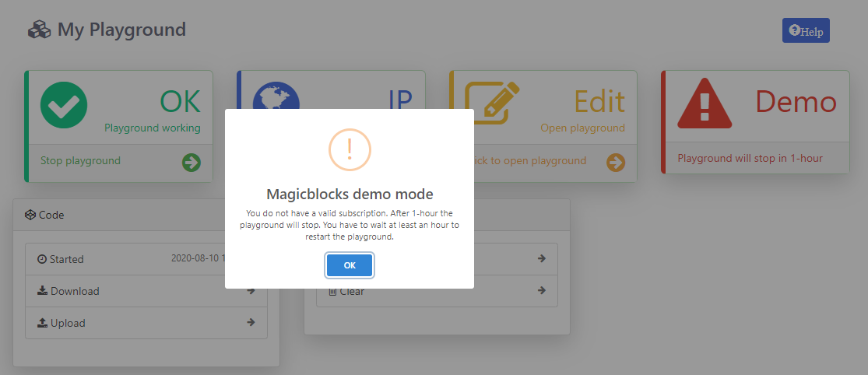The image size is (868, 375).
Task: Click the question mark icon in Help button
Action: pos(794,30)
